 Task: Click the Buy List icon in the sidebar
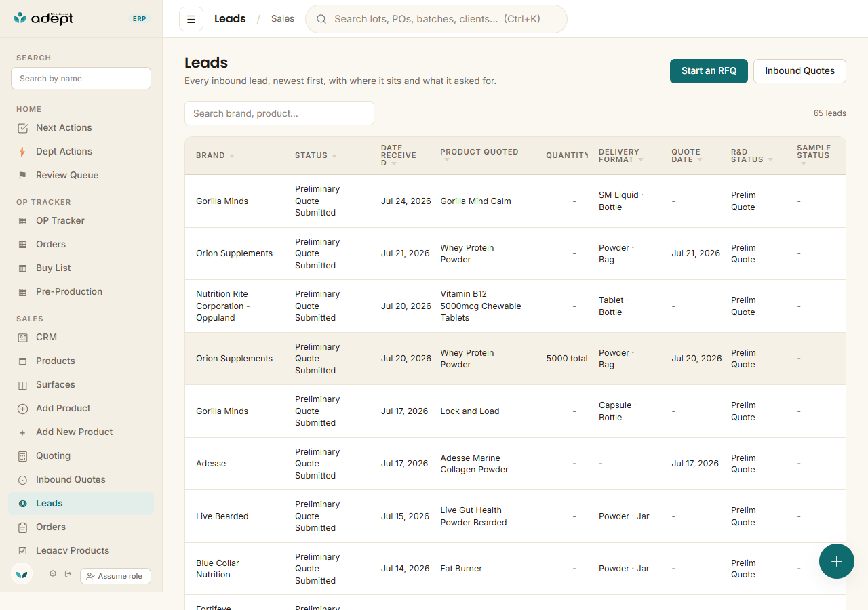[22, 268]
